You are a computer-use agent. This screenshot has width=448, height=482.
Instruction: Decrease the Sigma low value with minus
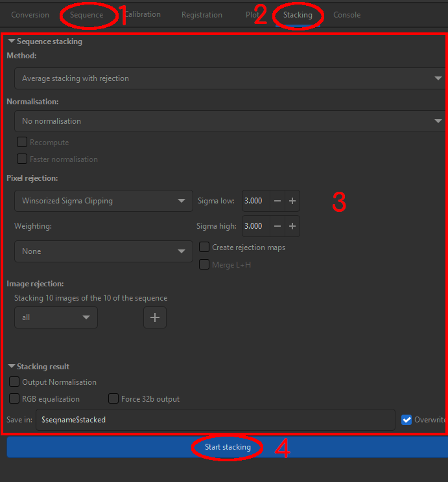[277, 201]
